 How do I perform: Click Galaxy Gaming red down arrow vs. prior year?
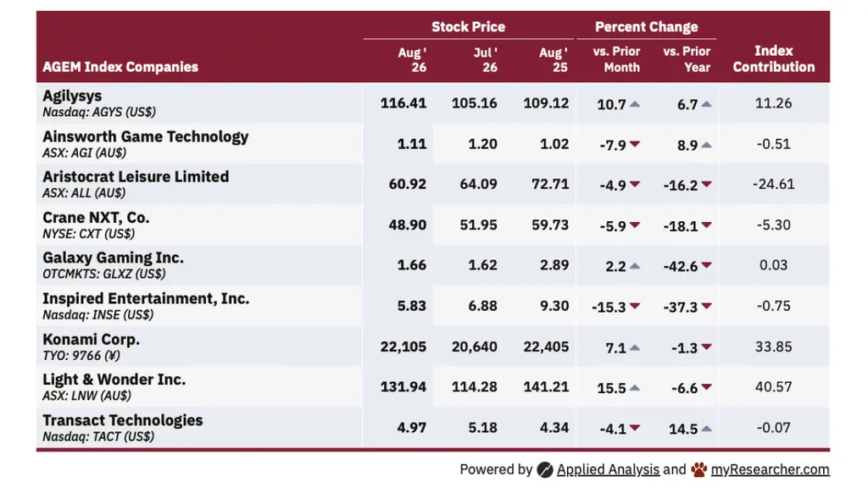(706, 265)
